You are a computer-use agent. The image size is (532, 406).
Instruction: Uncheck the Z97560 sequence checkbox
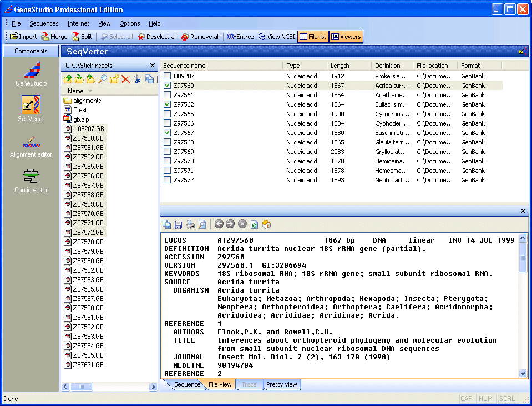click(168, 86)
